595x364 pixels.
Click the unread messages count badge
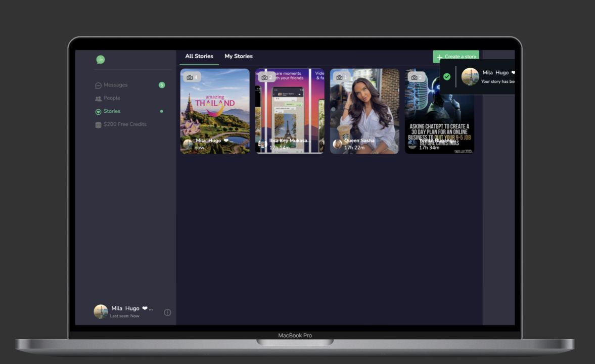point(162,85)
